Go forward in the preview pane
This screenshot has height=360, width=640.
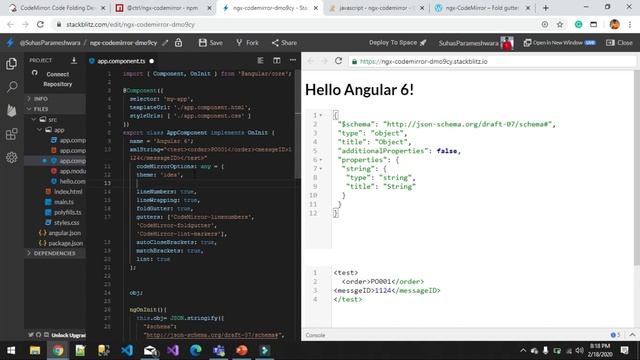tap(324, 61)
